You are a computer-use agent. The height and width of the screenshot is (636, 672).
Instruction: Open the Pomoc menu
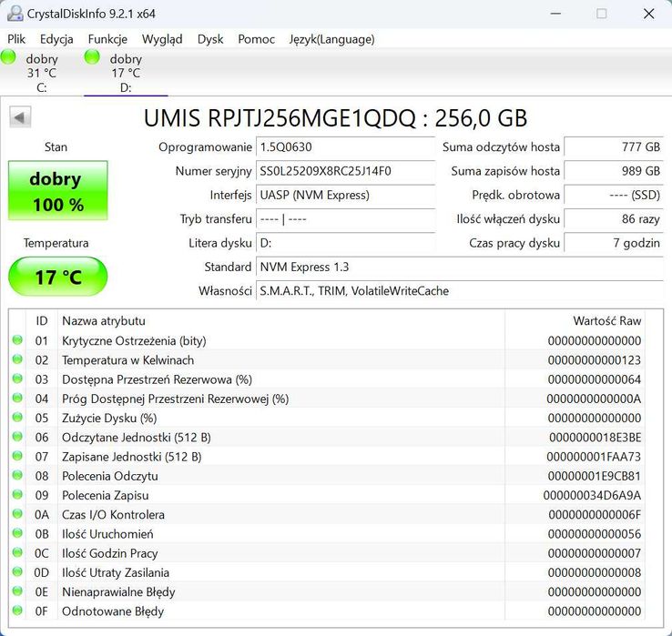[x=256, y=39]
